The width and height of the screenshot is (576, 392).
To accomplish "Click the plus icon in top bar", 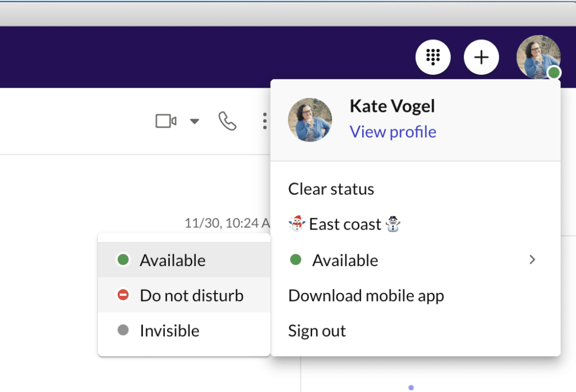I will pos(481,57).
